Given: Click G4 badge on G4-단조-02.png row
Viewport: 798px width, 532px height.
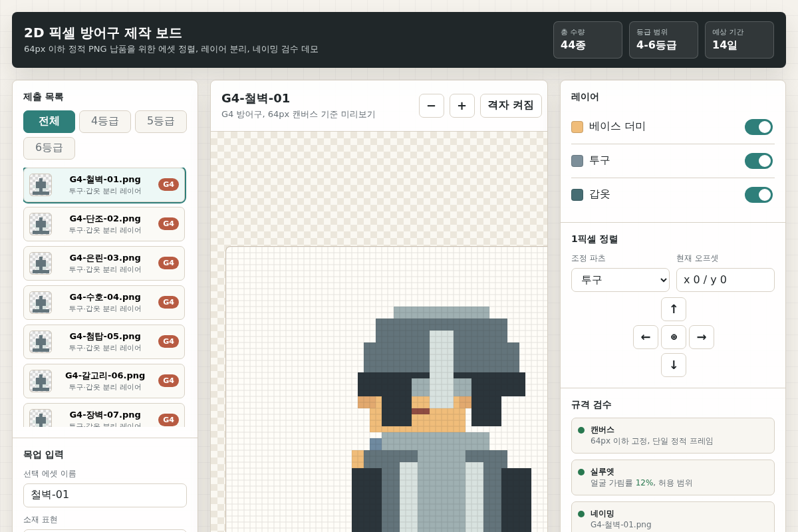Looking at the screenshot, I should tap(168, 223).
